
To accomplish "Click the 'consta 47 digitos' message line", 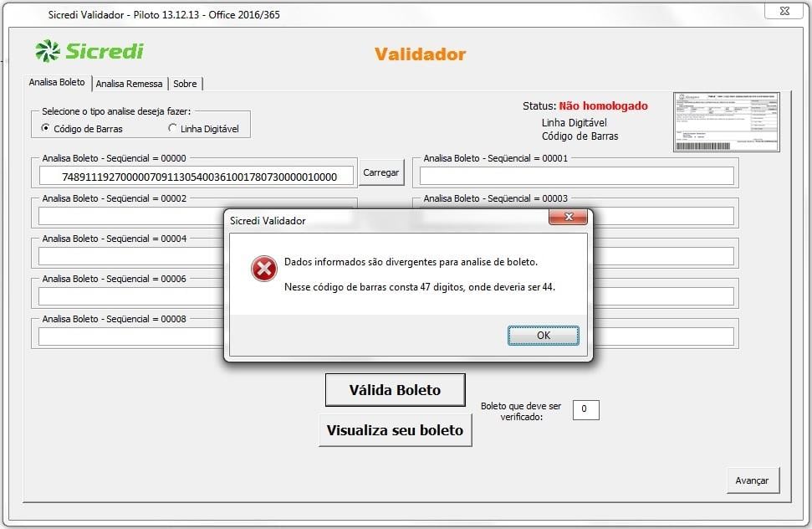I will pos(420,287).
